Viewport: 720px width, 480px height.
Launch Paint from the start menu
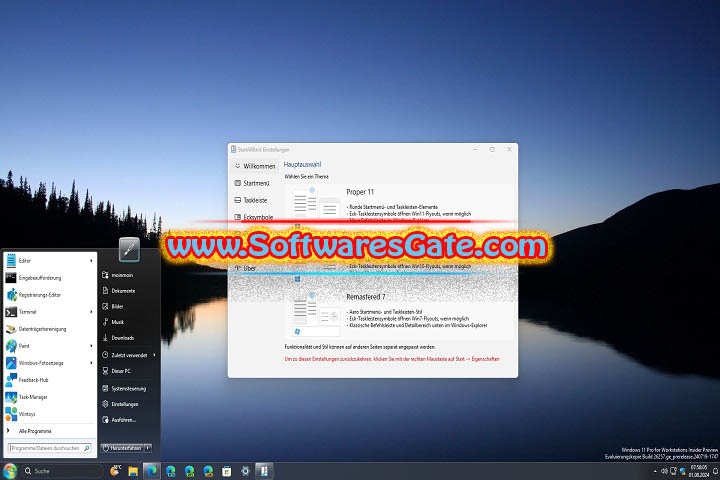(50, 345)
